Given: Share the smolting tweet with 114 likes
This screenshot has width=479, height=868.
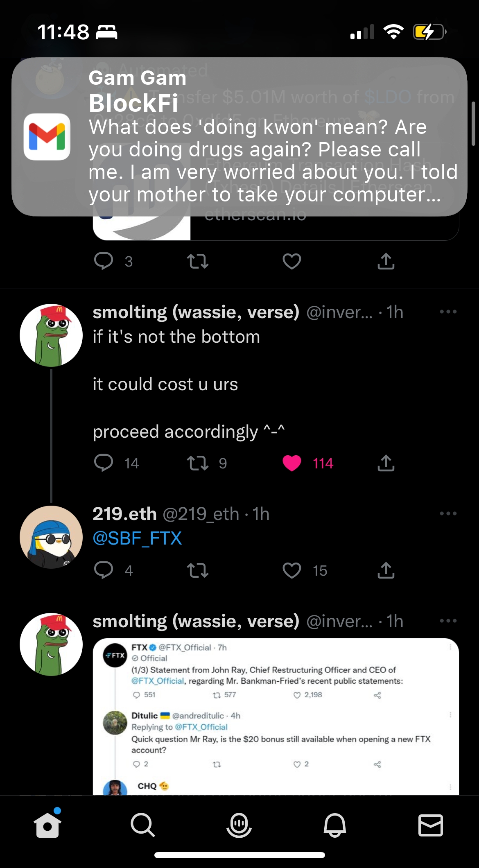Looking at the screenshot, I should [386, 463].
